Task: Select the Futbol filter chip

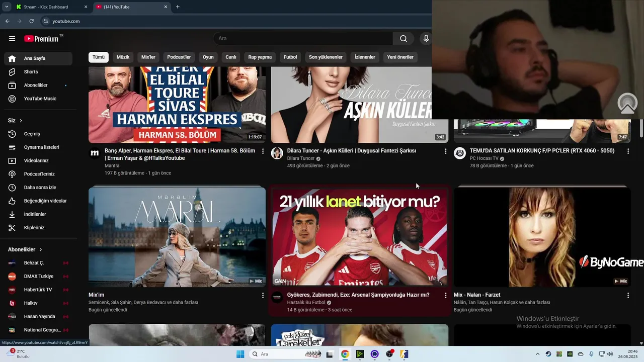Action: click(x=290, y=57)
